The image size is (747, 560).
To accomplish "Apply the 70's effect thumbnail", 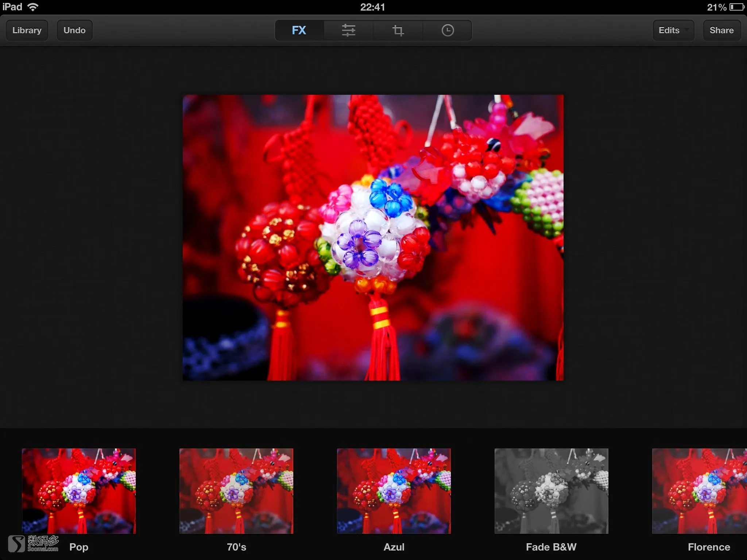I will coord(236,491).
